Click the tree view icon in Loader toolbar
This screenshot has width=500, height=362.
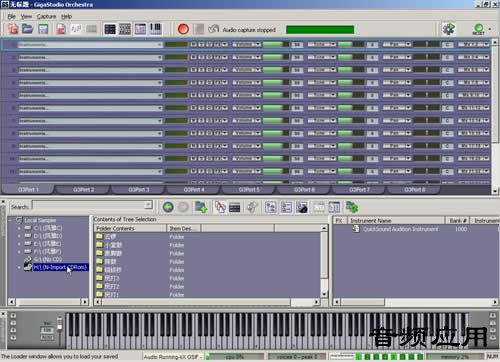coord(270,207)
